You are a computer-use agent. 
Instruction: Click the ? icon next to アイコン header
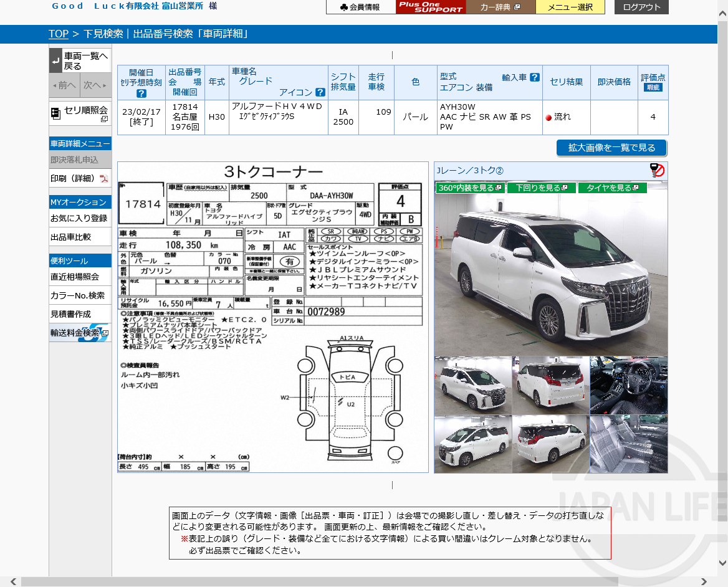pyautogui.click(x=320, y=92)
